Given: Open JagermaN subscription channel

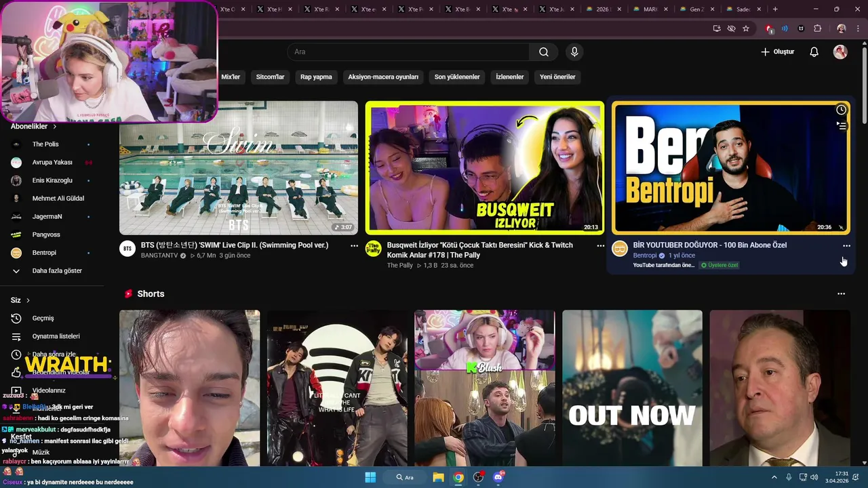Looking at the screenshot, I should [52, 216].
